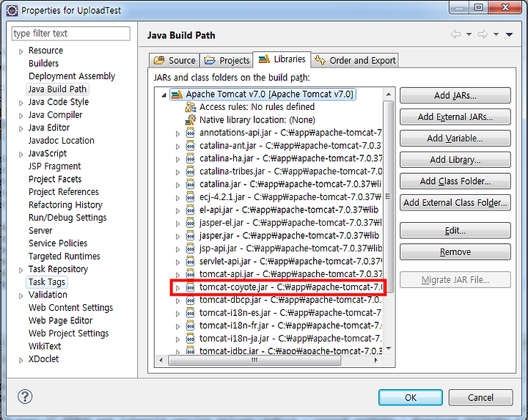The height and width of the screenshot is (420, 528).
Task: Click the el-api.jar file icon
Action: coord(191,210)
